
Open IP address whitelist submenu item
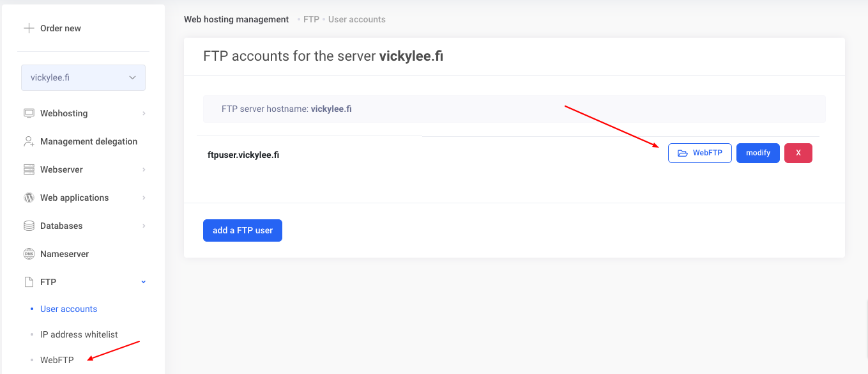(79, 334)
